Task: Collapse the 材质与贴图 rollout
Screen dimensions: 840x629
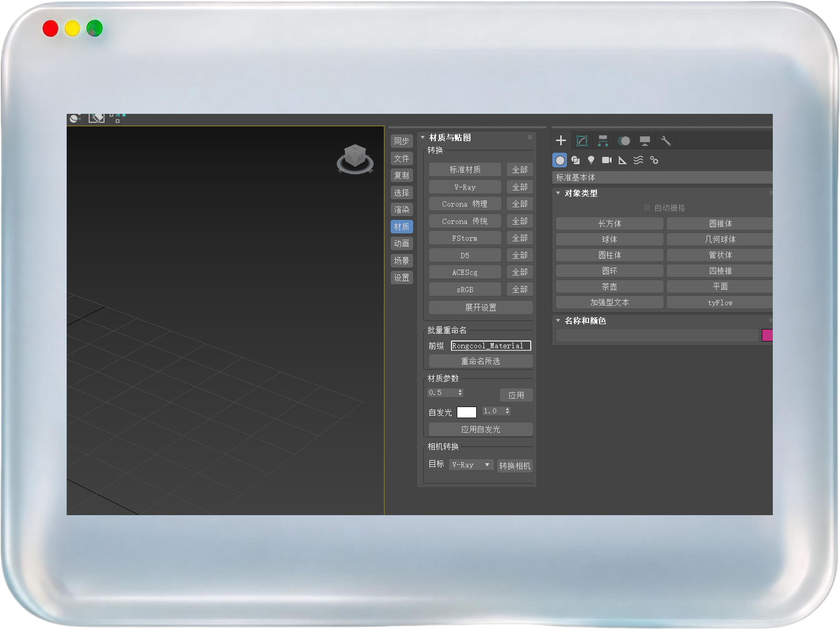Action: click(423, 137)
